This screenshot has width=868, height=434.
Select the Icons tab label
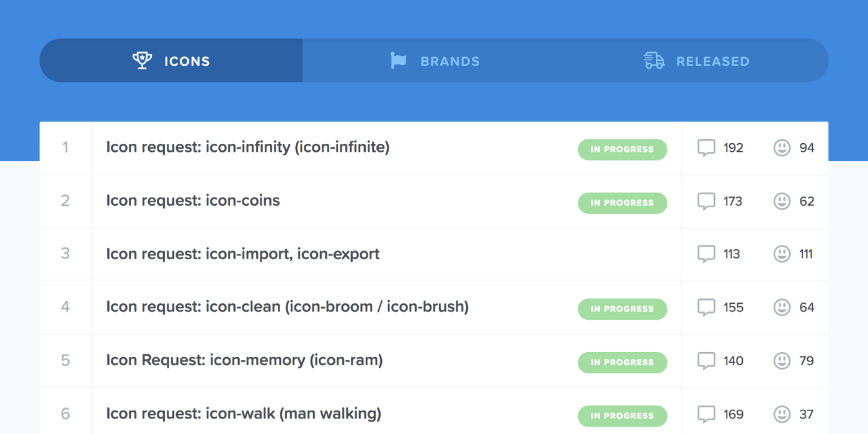point(187,61)
